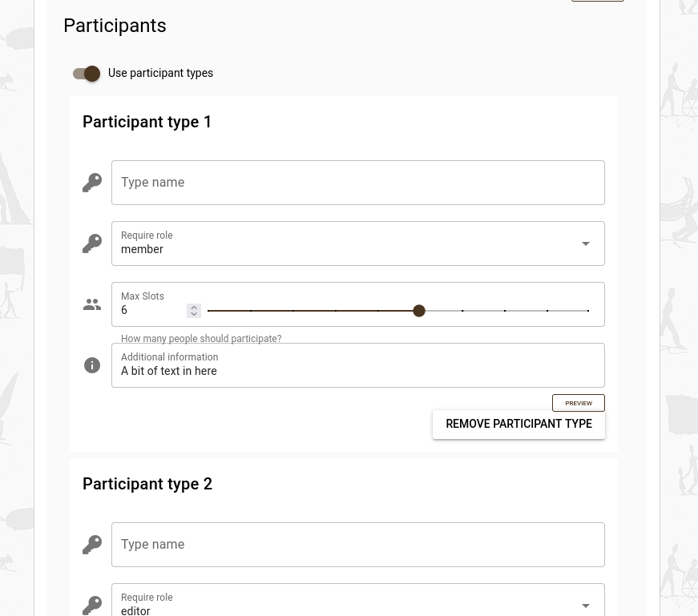Toggle the Use participant types switch
Screen dimensions: 698x616
coord(87,74)
